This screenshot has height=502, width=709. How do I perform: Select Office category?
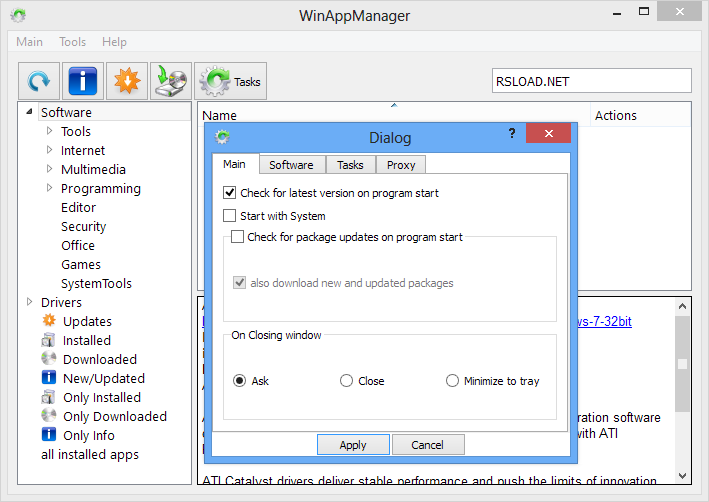pyautogui.click(x=78, y=245)
